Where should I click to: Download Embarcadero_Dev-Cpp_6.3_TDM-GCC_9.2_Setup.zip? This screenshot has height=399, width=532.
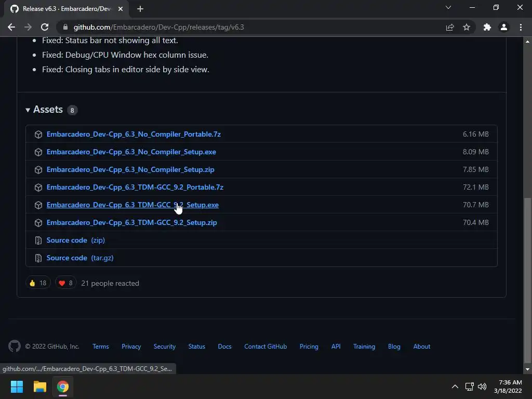tap(131, 222)
